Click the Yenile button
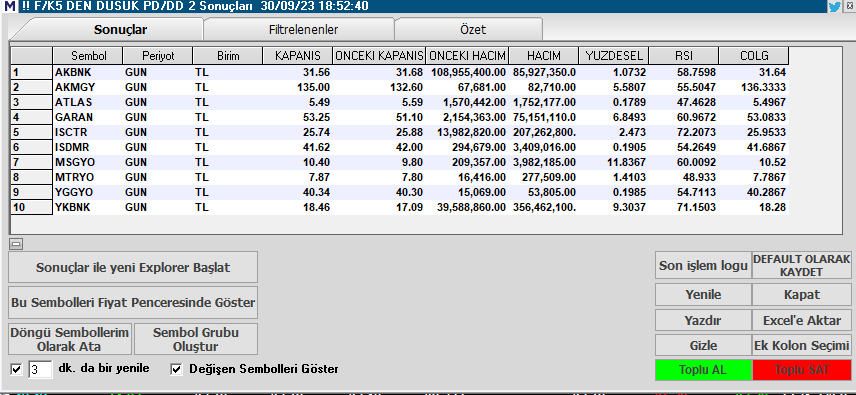Image resolution: width=856 pixels, height=395 pixels. pos(703,295)
